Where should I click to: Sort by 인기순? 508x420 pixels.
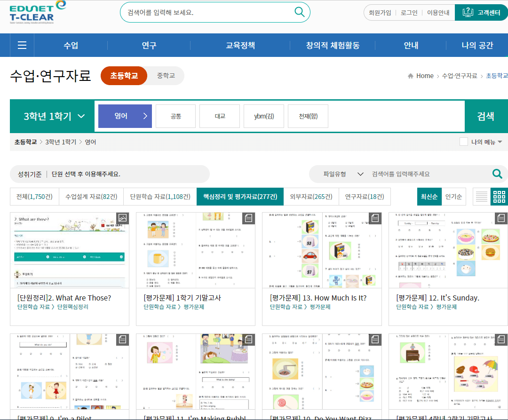click(x=453, y=197)
